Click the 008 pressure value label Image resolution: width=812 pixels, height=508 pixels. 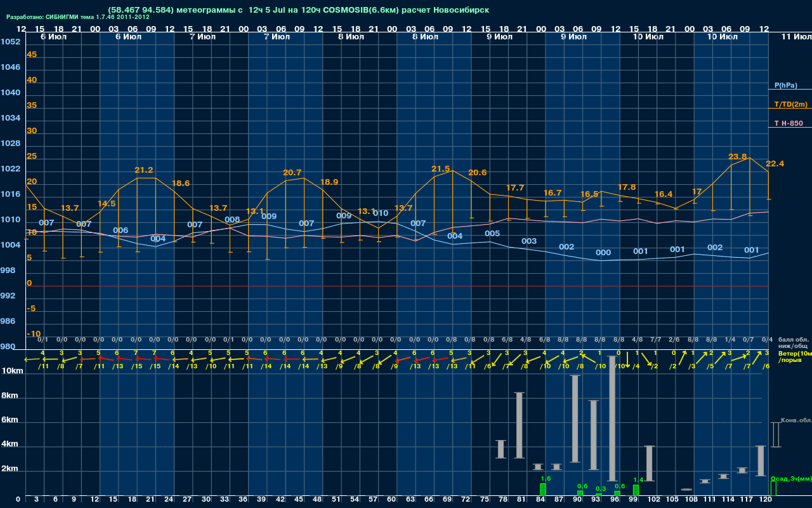(232, 219)
